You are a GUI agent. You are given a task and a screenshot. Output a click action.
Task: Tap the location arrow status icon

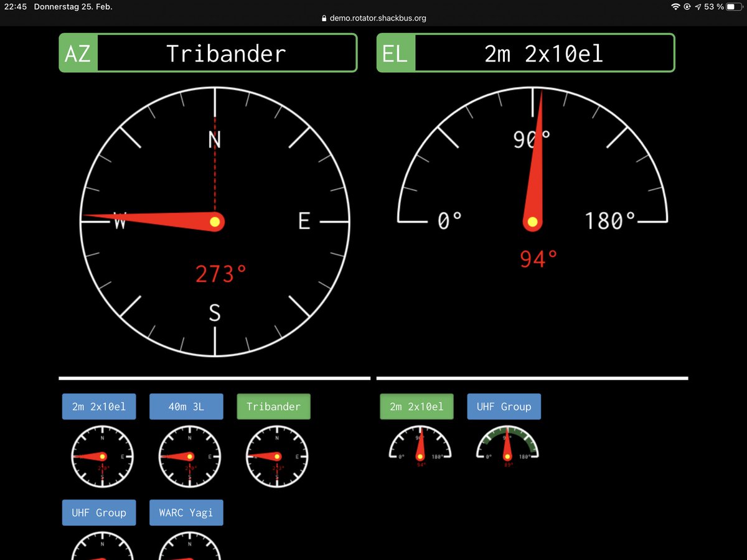pos(698,6)
